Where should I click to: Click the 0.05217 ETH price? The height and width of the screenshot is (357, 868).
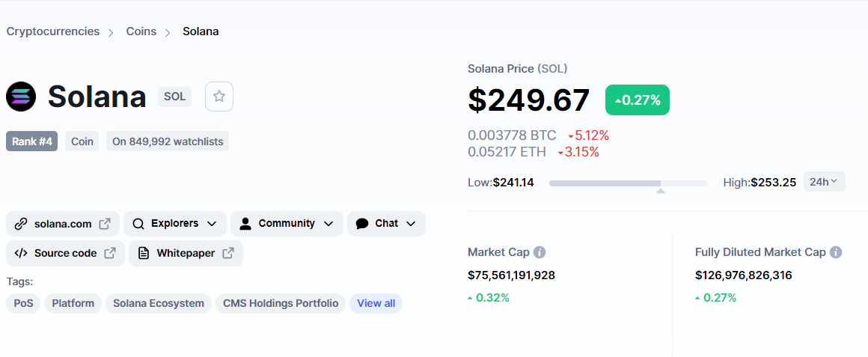click(x=507, y=152)
